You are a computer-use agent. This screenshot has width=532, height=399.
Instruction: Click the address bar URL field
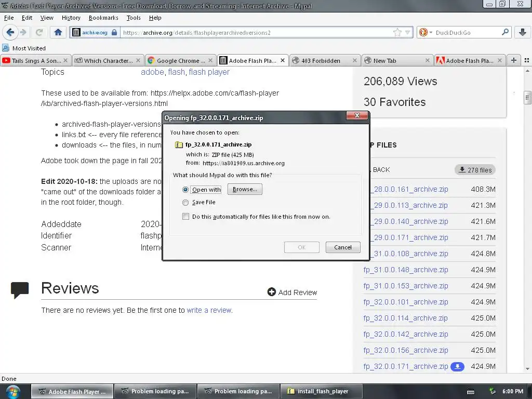[256, 33]
